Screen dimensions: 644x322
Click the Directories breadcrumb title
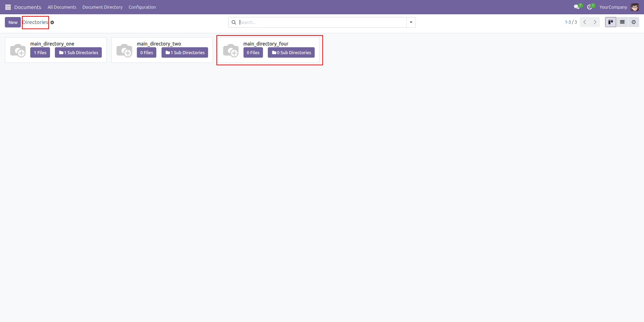coord(35,22)
